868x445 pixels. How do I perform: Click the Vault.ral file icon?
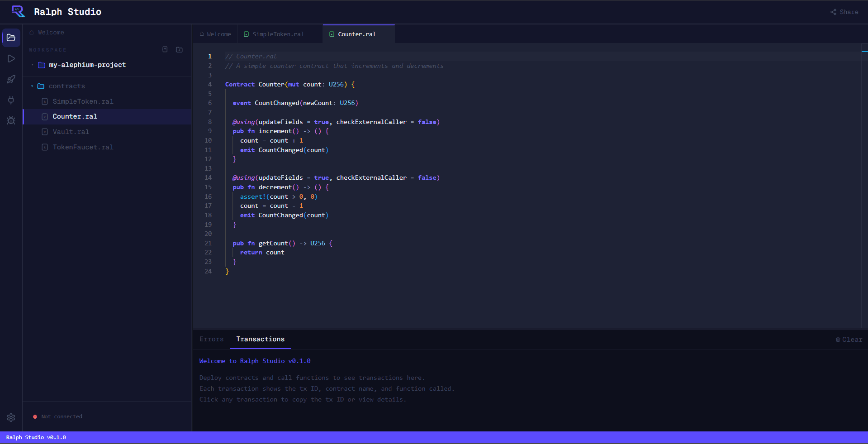click(45, 132)
